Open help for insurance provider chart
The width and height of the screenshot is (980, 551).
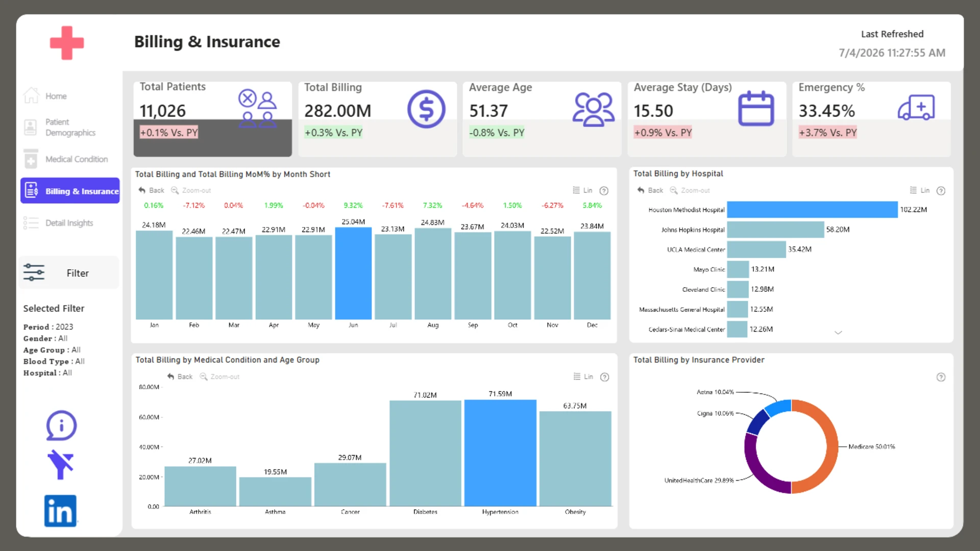pyautogui.click(x=941, y=377)
